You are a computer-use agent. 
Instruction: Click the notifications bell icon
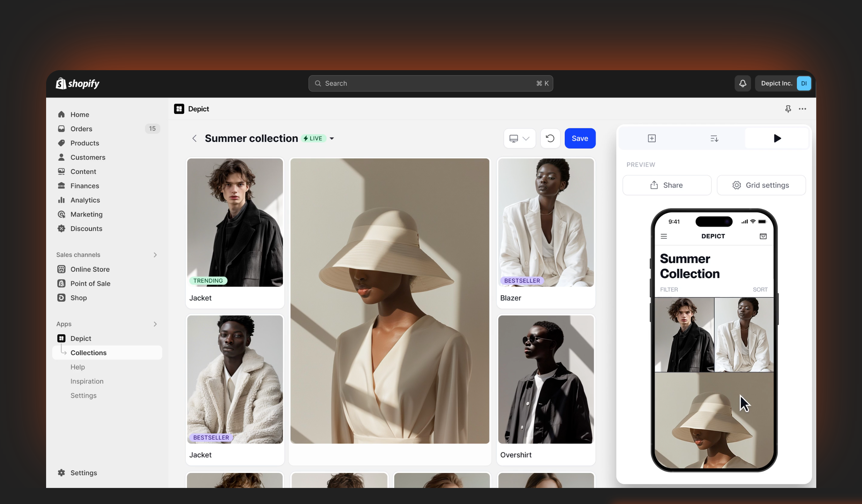(x=742, y=83)
